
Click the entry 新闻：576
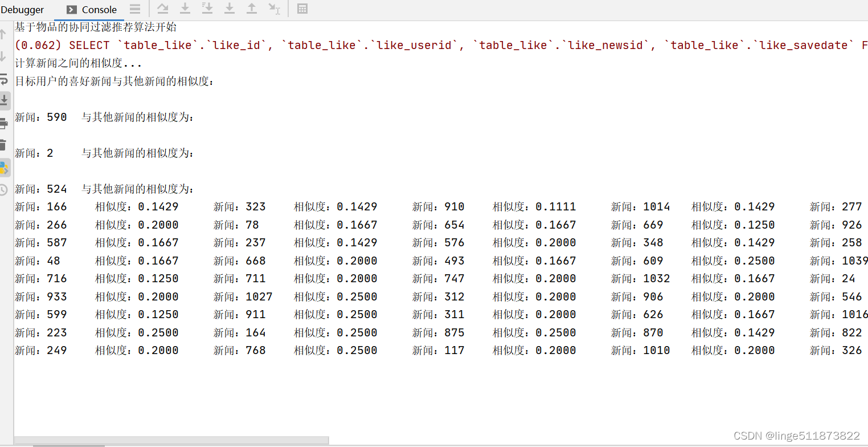[439, 242]
